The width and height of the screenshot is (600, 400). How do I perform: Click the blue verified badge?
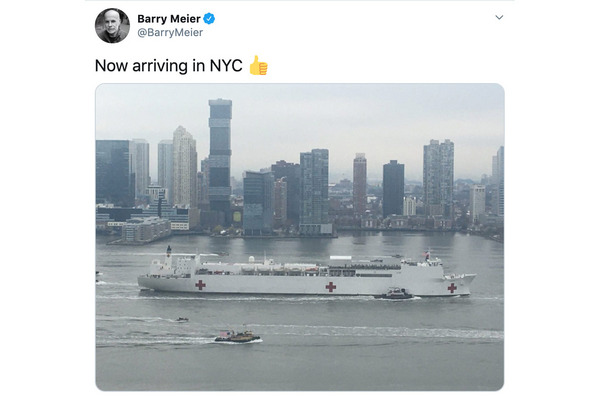tap(209, 18)
